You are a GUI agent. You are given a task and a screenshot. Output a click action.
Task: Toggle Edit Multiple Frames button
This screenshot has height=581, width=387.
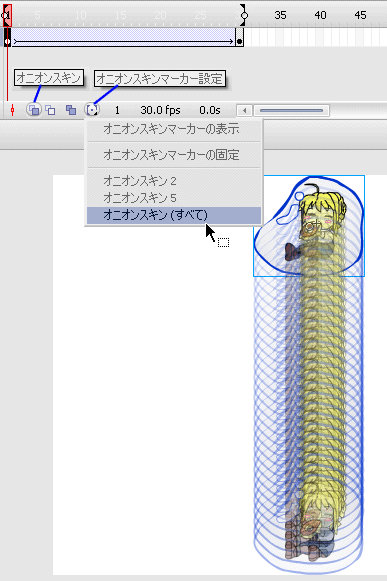tap(71, 110)
